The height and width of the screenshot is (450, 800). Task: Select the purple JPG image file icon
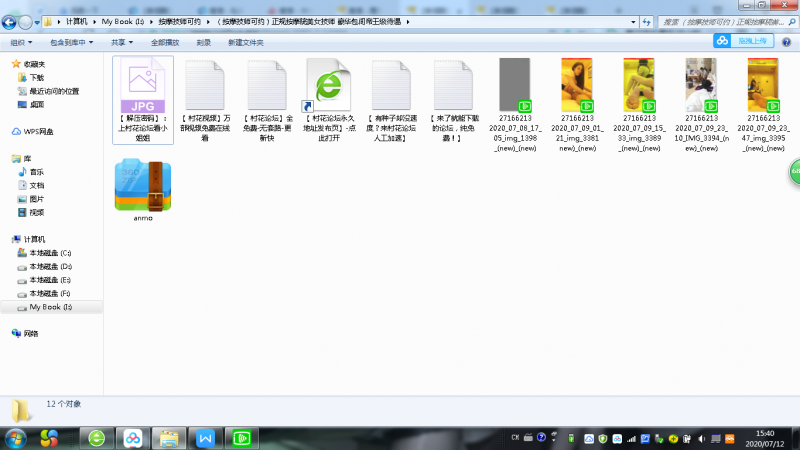(x=143, y=85)
